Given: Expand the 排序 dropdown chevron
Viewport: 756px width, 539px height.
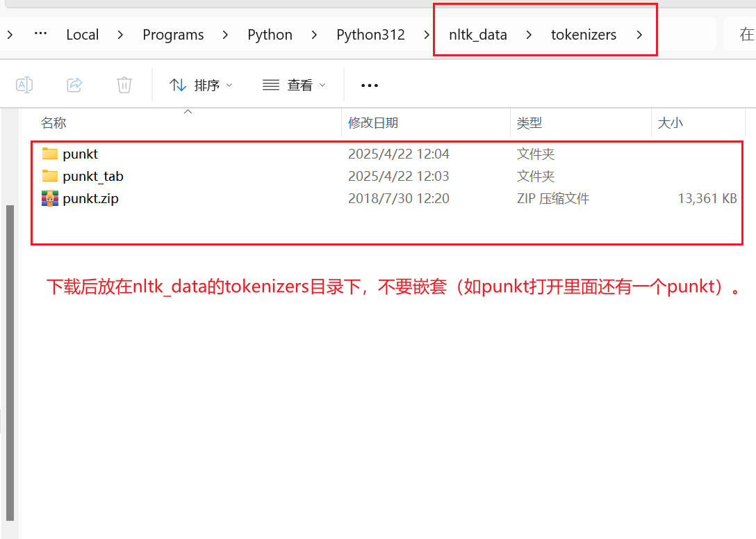Looking at the screenshot, I should click(x=228, y=85).
